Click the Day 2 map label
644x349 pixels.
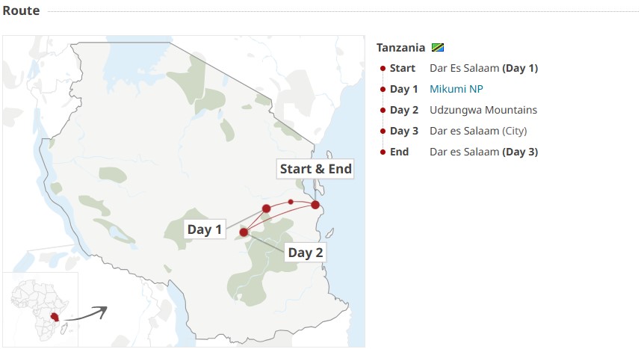(x=306, y=252)
